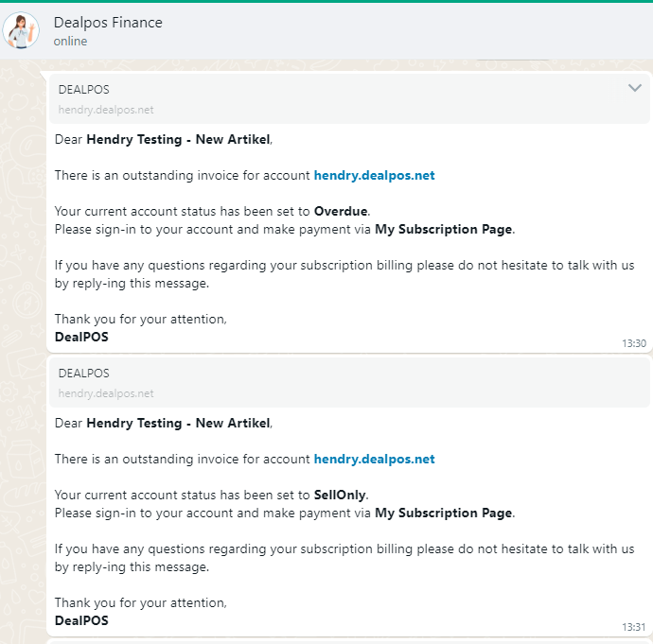Click DealPOS signature in 13:31 message

click(x=81, y=620)
